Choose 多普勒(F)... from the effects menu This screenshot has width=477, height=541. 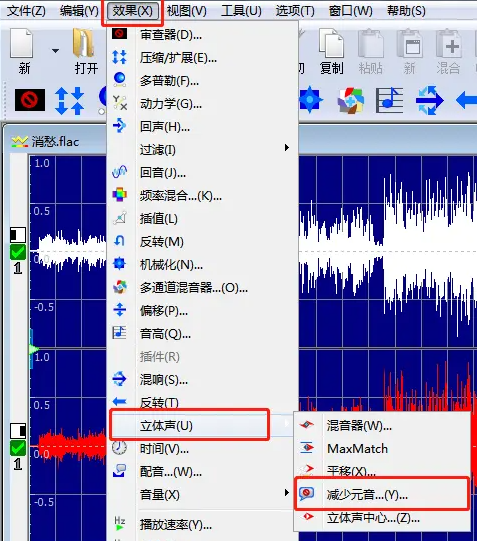(202, 81)
